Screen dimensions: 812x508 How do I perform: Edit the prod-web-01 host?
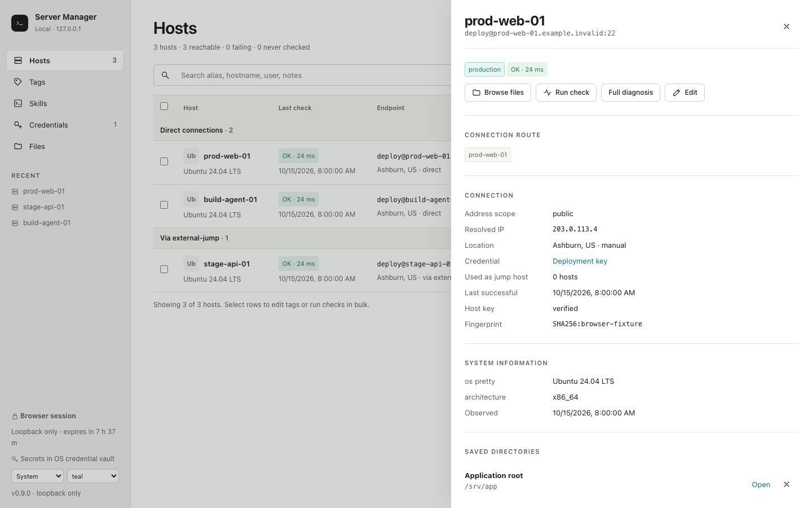685,93
